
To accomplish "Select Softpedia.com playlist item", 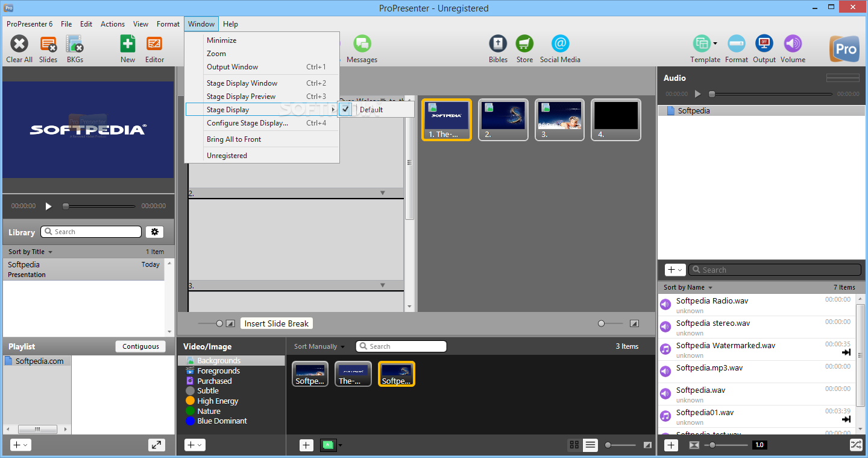I will click(x=37, y=361).
